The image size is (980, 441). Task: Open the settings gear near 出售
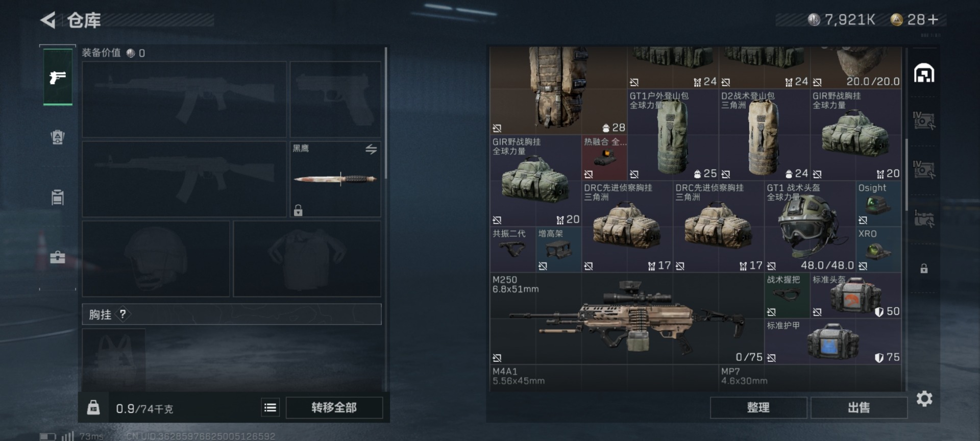(x=924, y=399)
